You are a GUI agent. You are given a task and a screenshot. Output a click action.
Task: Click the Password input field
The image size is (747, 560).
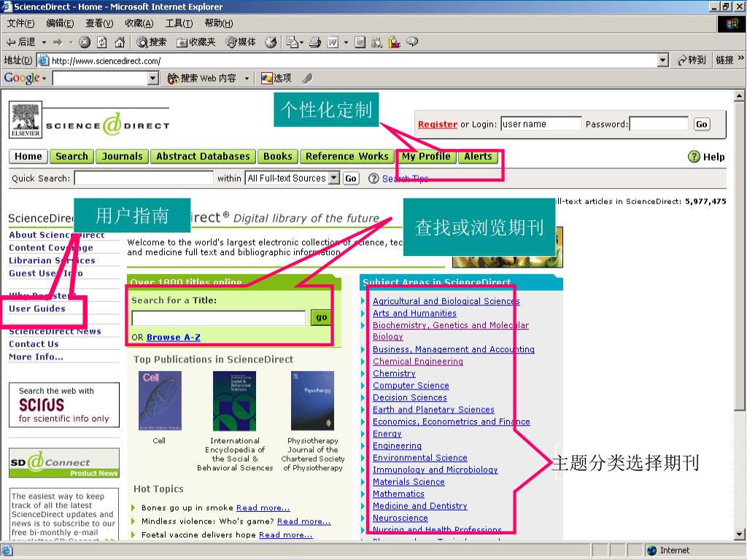(x=659, y=124)
